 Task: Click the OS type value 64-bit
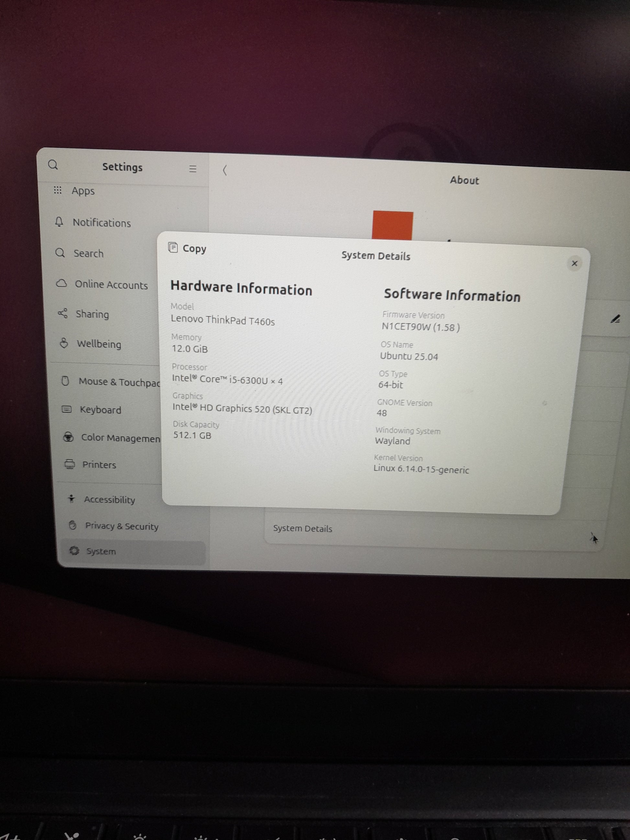click(x=390, y=385)
